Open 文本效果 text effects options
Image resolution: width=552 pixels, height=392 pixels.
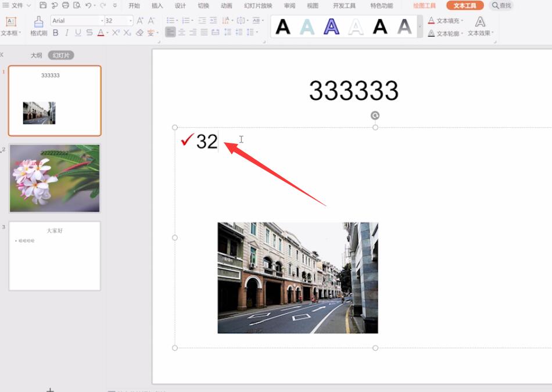(480, 26)
